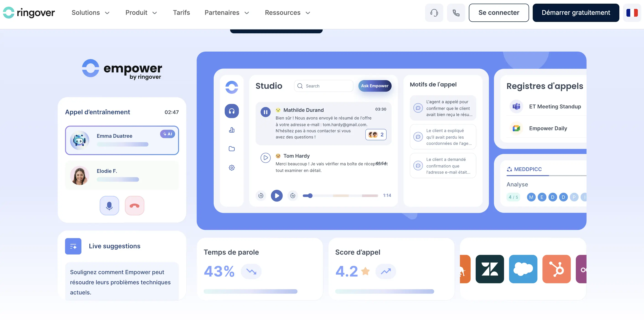
Task: Click the Démarrer gratuitement button
Action: (x=576, y=13)
